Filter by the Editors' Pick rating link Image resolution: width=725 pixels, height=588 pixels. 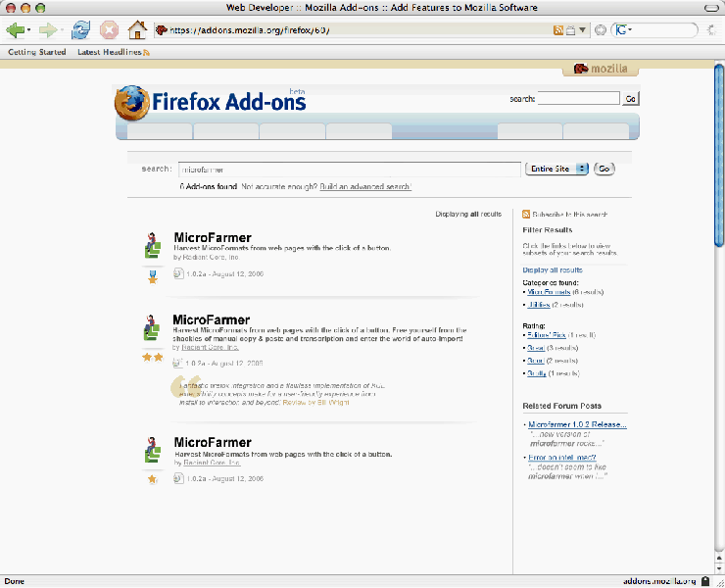tap(547, 335)
